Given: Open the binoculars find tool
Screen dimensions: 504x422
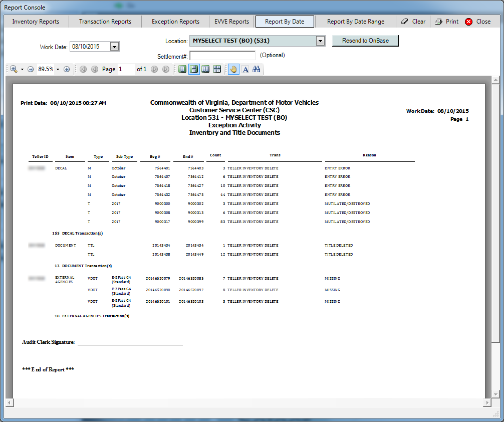Looking at the screenshot, I should [257, 69].
